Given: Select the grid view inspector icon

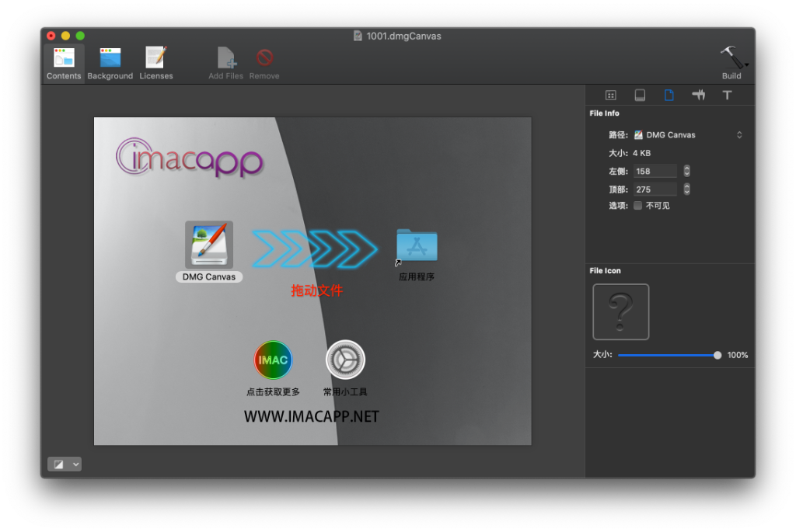Looking at the screenshot, I should 611,96.
